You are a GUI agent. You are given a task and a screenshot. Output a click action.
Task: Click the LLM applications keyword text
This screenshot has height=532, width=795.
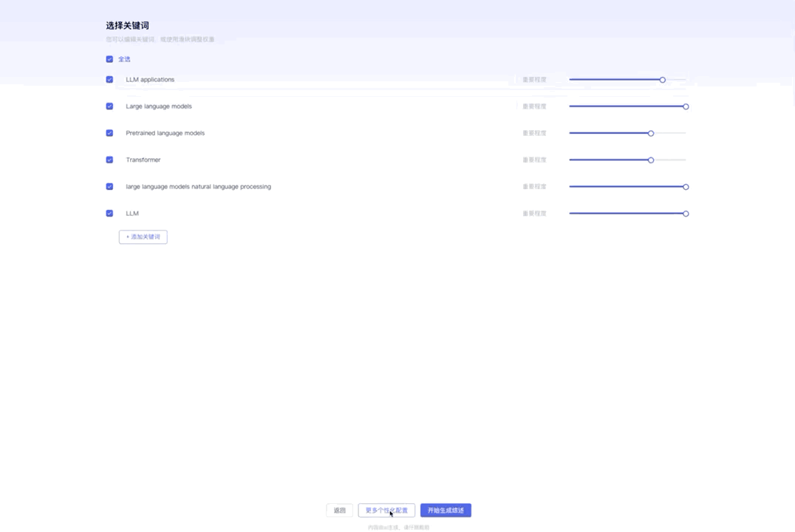click(x=150, y=80)
